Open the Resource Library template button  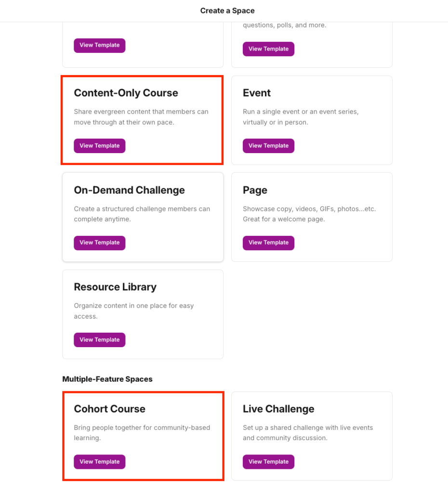pos(99,340)
